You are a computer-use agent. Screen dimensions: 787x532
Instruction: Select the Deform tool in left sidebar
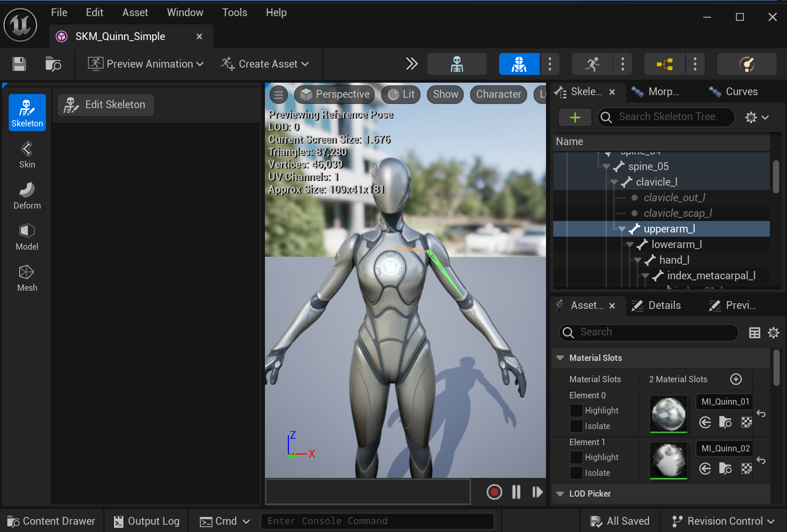pyautogui.click(x=27, y=196)
